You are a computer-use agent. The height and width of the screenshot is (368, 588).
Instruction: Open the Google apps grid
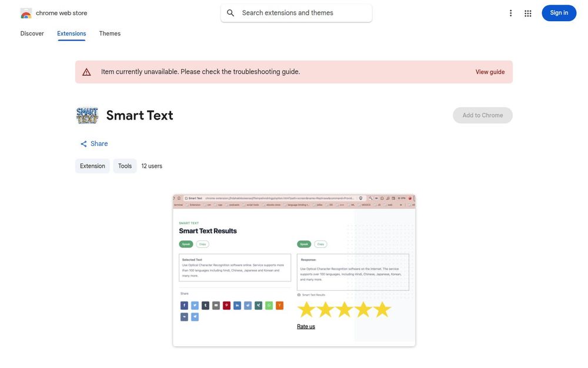click(x=527, y=13)
